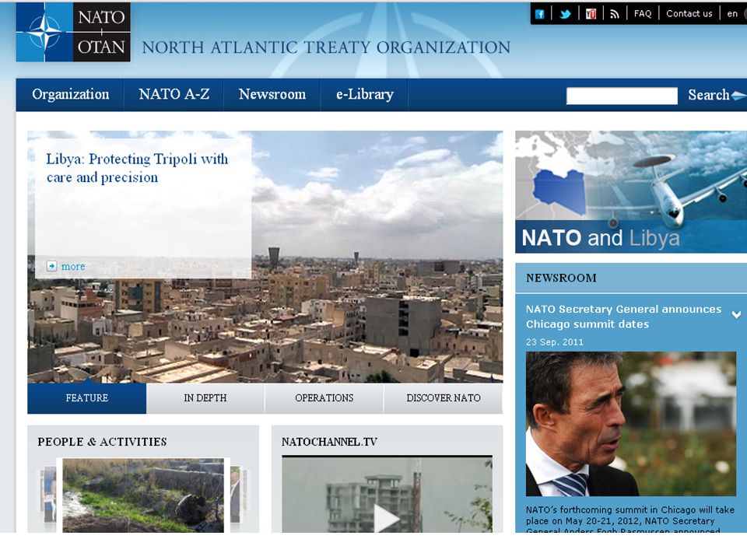The image size is (747, 560).
Task: Click inside the search text field
Action: (622, 96)
